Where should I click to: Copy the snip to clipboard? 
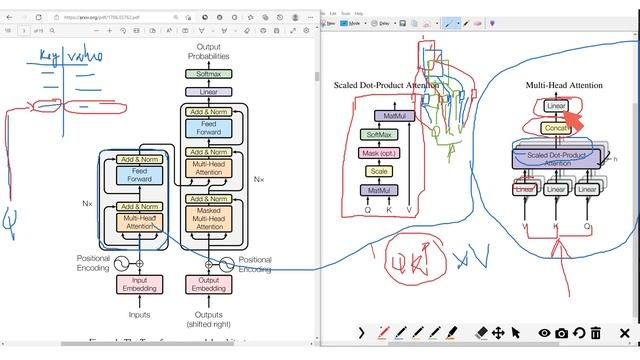pos(414,23)
